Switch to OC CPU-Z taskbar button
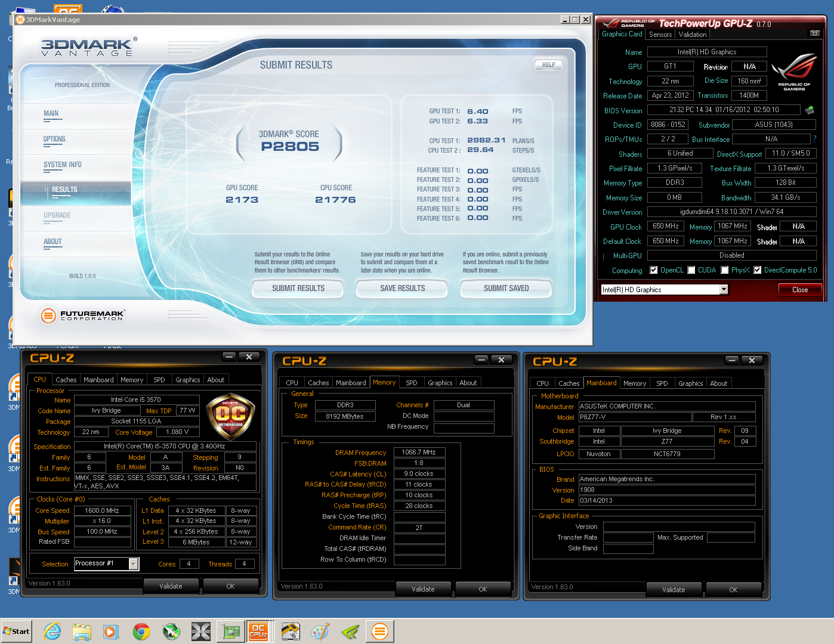The image size is (834, 644). (x=259, y=631)
